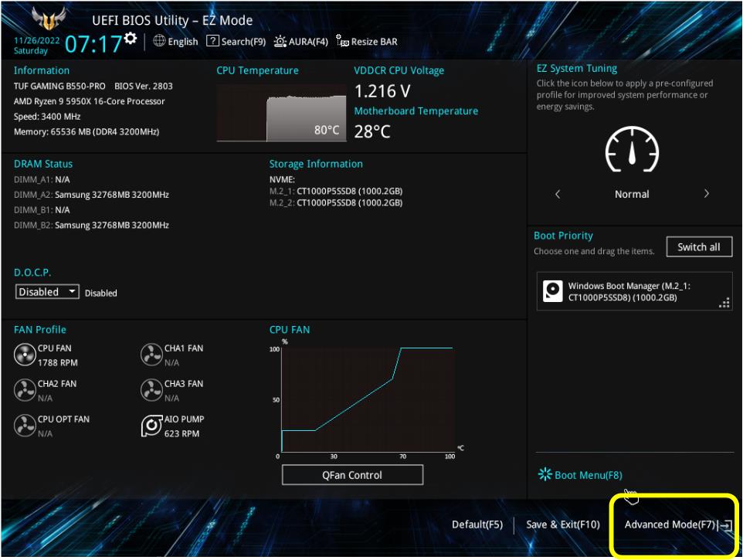Click the M.2_1 CT1000P5SSD8 storage entry
The width and height of the screenshot is (743, 560).
point(336,192)
